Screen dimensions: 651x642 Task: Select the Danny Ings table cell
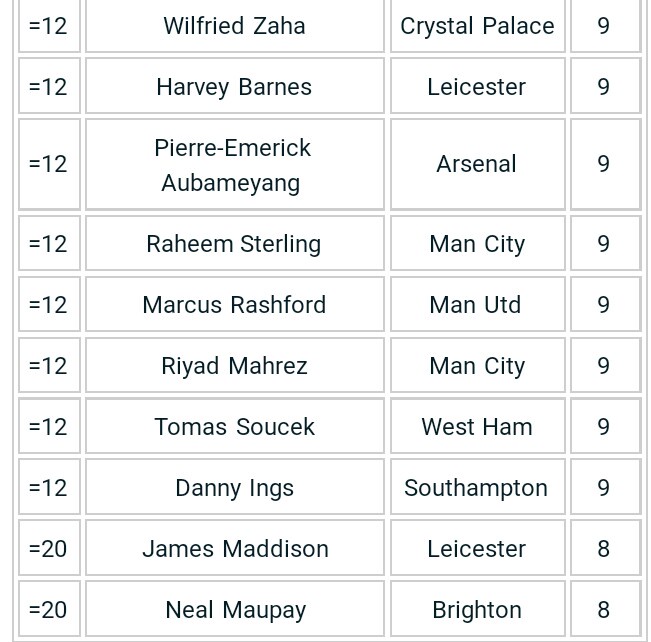tap(234, 488)
